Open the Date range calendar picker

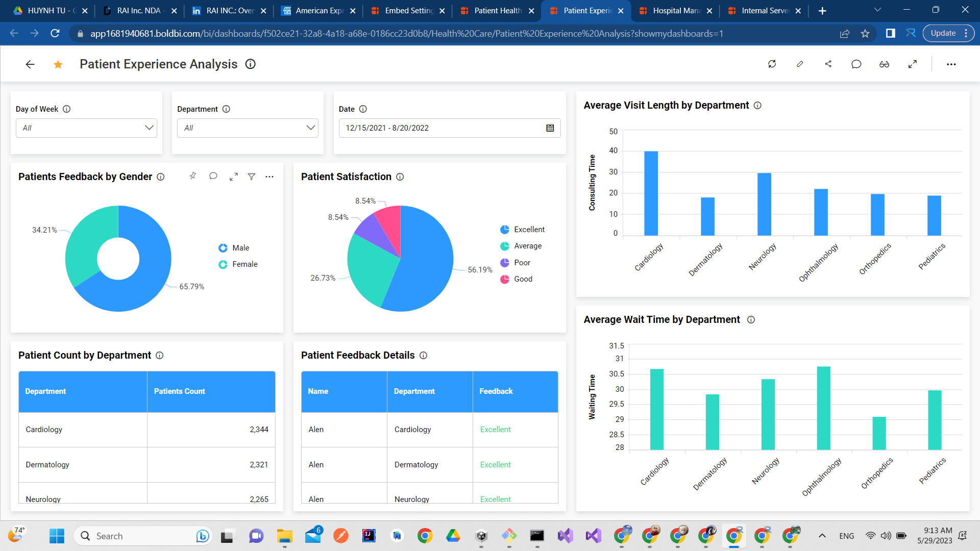[550, 128]
